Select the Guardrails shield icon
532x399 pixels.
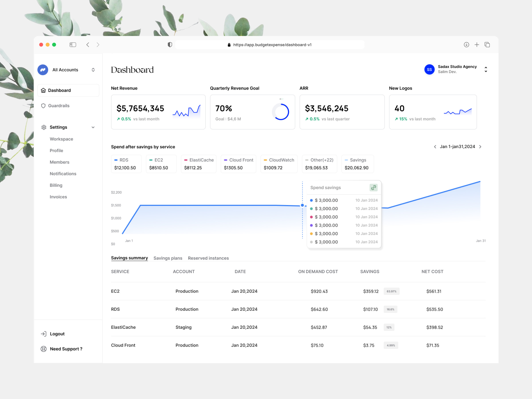coord(43,106)
